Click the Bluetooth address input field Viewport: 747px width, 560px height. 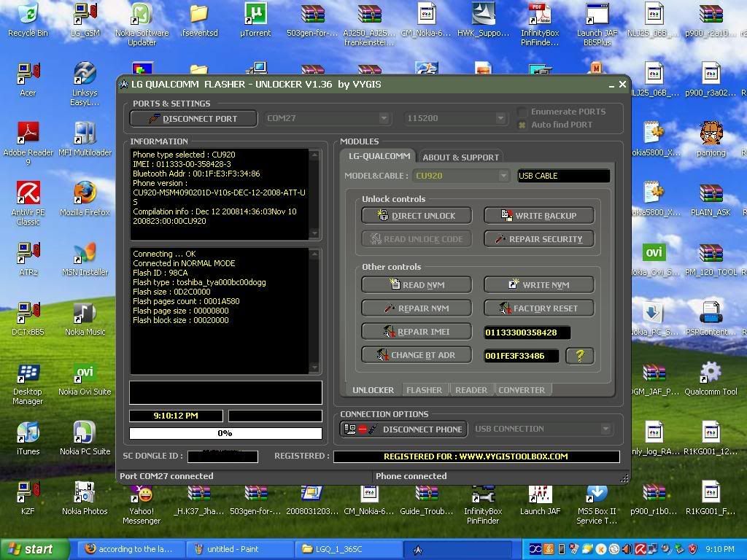tap(521, 356)
